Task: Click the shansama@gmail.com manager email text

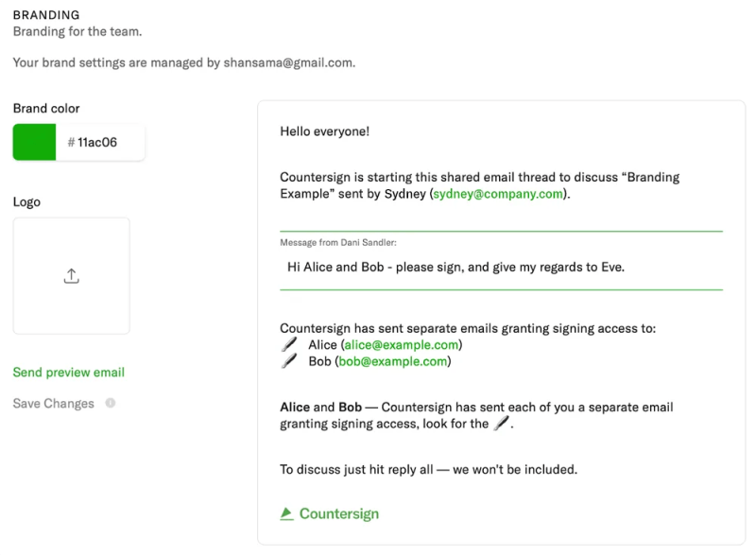Action: (288, 62)
